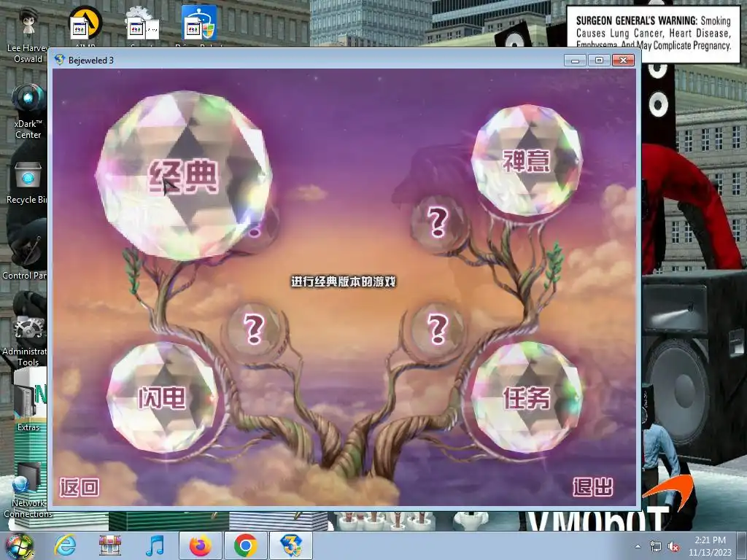This screenshot has height=560, width=747.
Task: Launch Firefox from the taskbar
Action: 201,545
